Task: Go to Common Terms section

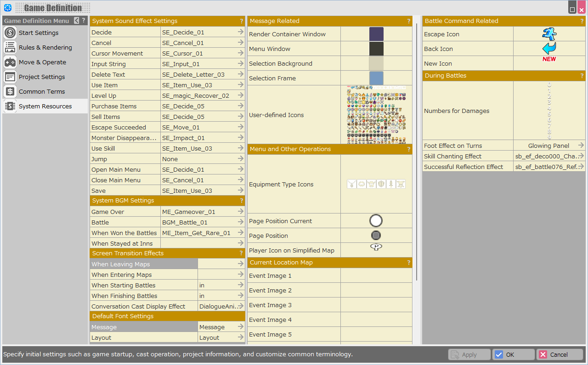Action: 42,92
